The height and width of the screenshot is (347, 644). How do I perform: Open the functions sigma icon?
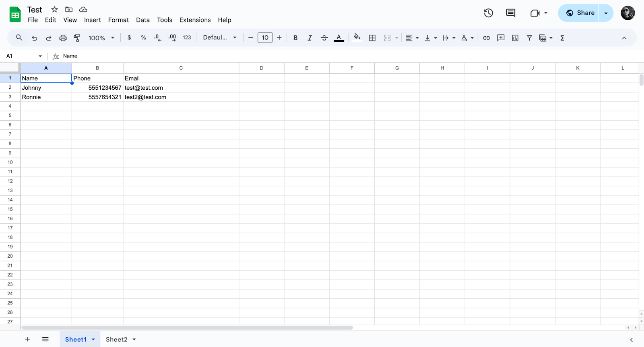tap(562, 38)
